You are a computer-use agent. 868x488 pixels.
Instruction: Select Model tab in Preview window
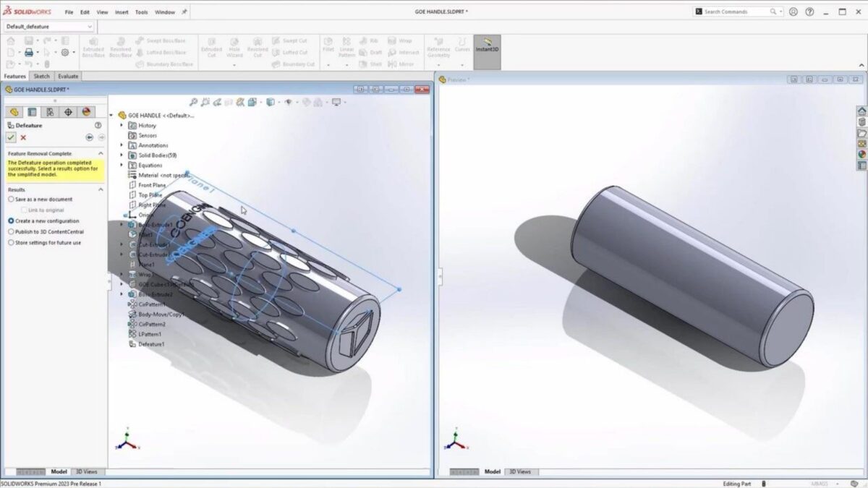click(x=493, y=471)
